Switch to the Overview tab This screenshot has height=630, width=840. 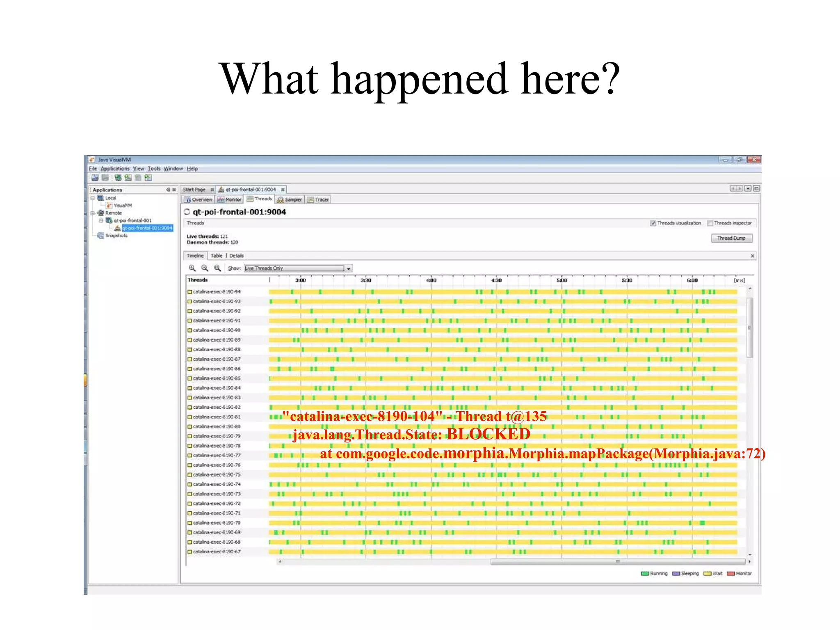point(199,199)
